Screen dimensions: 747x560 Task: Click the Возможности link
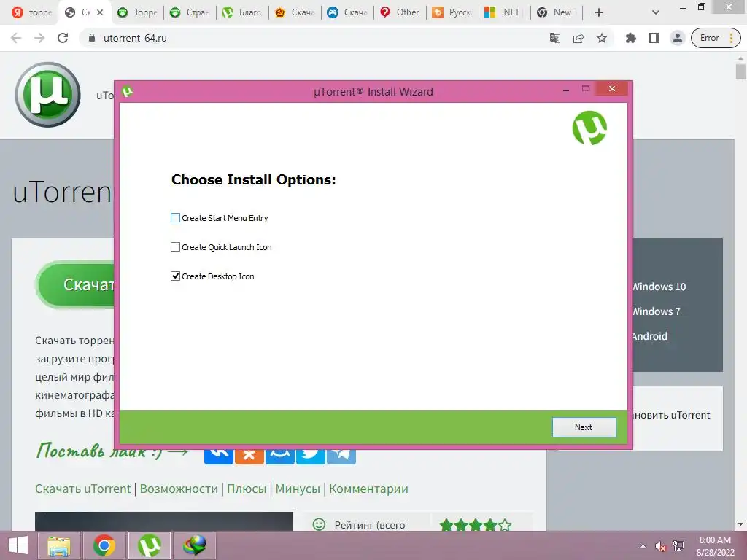pyautogui.click(x=179, y=489)
